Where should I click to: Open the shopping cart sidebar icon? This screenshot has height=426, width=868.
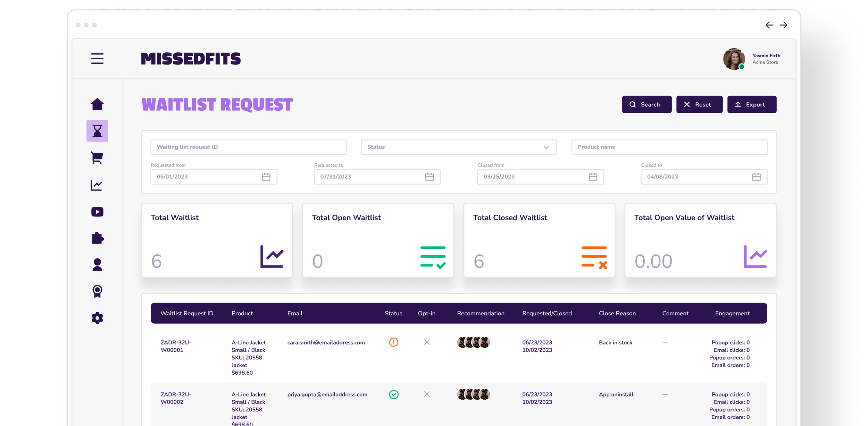pos(97,158)
